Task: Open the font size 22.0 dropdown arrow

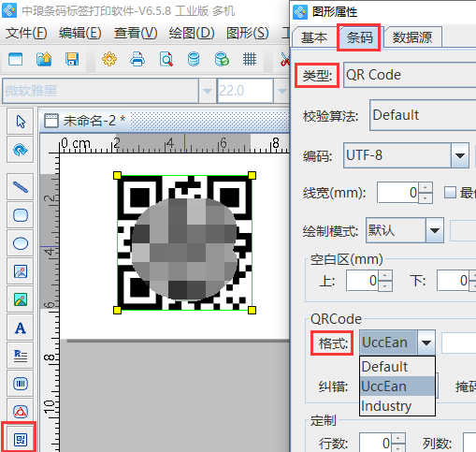Action: pos(282,91)
